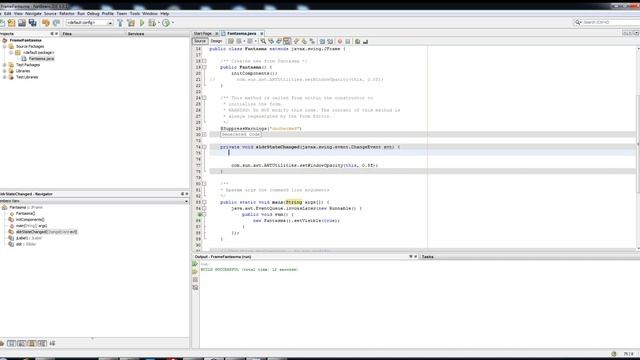
Task: Expand the Generated Code fold
Action: 204,135
